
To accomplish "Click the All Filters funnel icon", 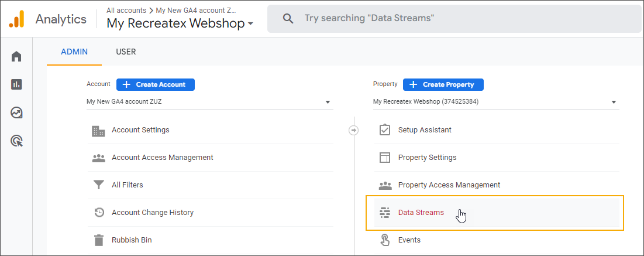I will [x=98, y=185].
